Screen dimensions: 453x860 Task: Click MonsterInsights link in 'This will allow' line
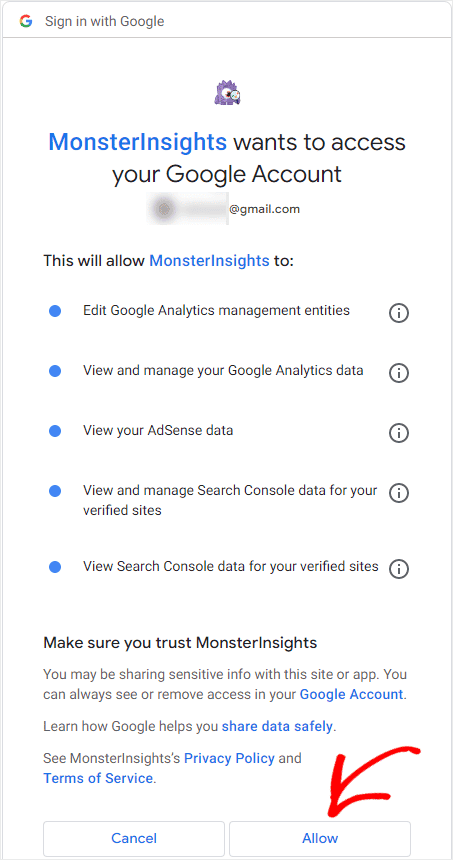coord(209,260)
